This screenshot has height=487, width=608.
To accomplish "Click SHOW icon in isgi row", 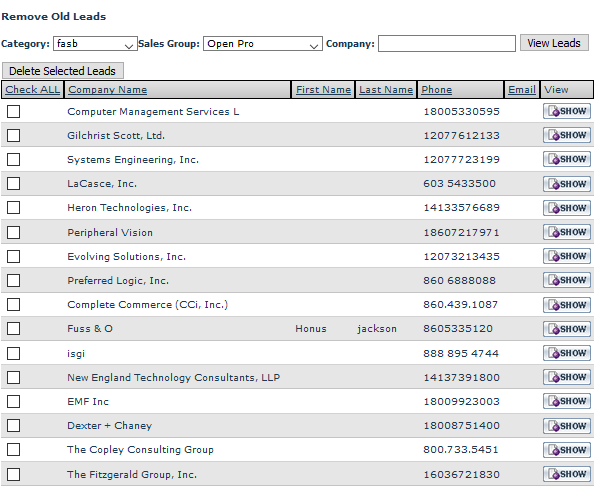I will [x=566, y=353].
